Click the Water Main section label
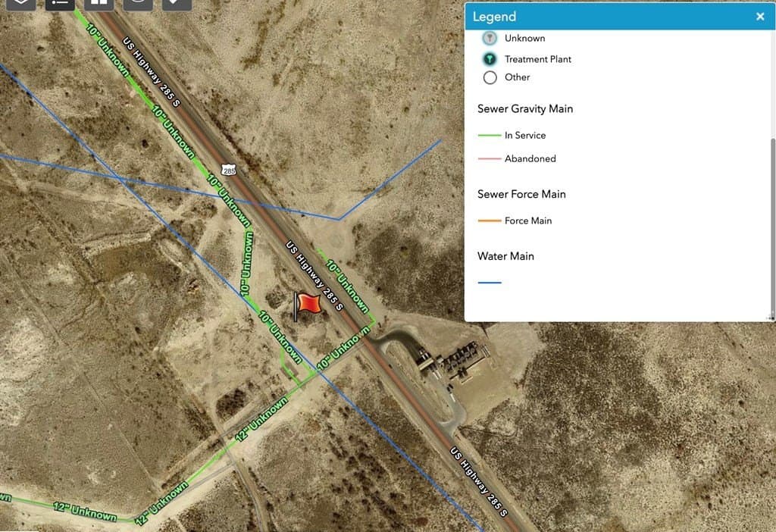The height and width of the screenshot is (532, 776). [505, 256]
